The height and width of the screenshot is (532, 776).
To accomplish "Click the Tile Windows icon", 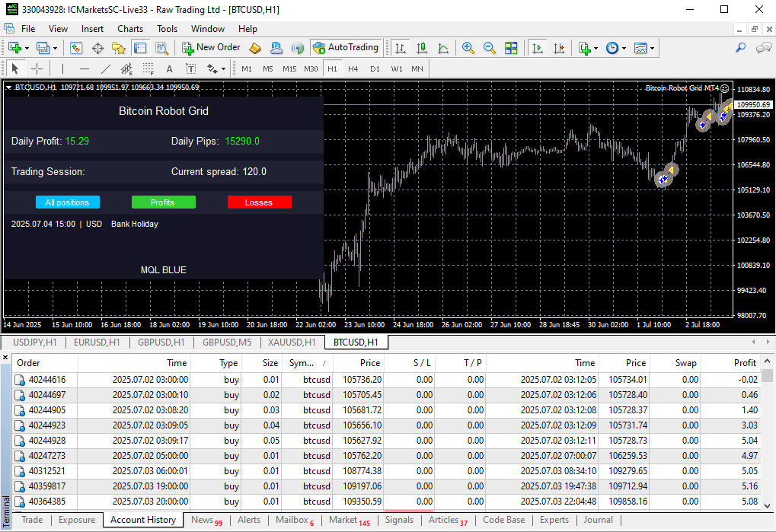I will [x=511, y=48].
